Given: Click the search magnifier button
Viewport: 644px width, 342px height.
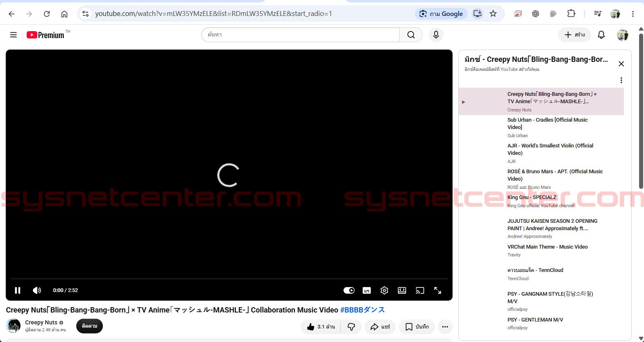Looking at the screenshot, I should (x=411, y=35).
